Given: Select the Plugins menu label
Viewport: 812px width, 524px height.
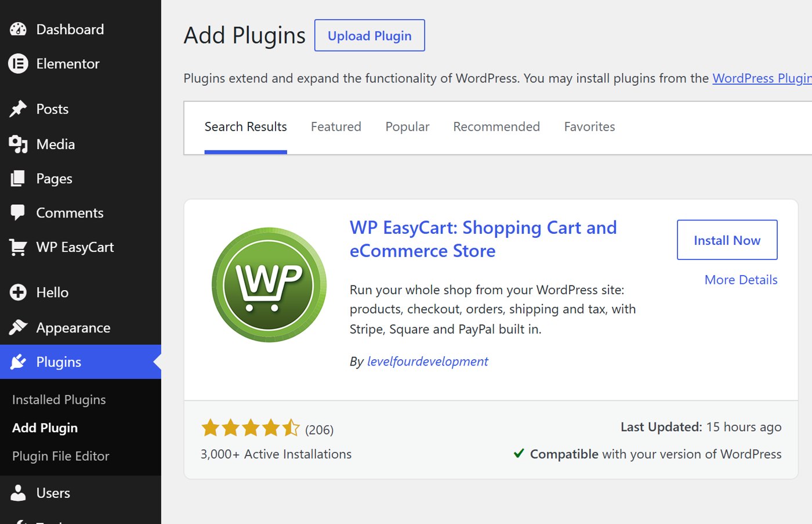Looking at the screenshot, I should click(x=59, y=362).
